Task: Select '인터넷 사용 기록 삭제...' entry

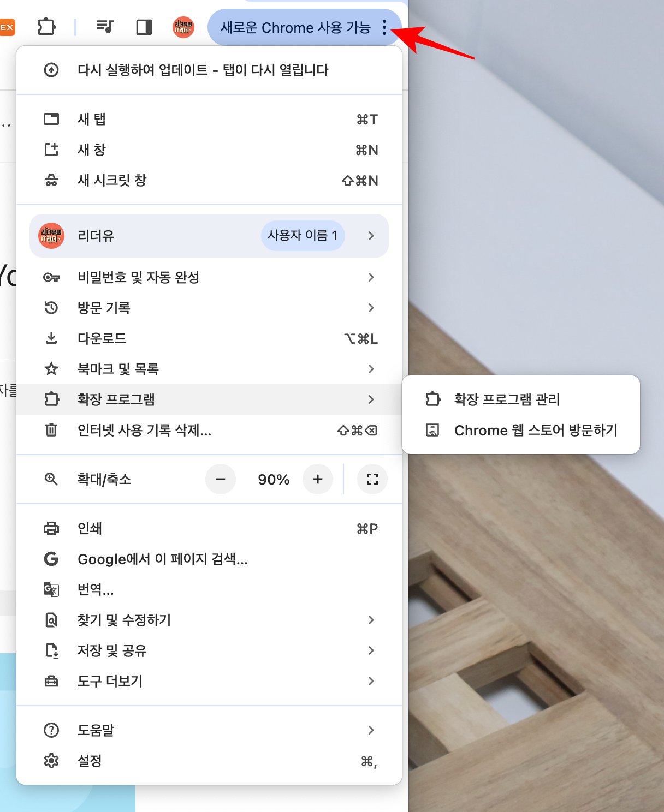Action: [209, 430]
